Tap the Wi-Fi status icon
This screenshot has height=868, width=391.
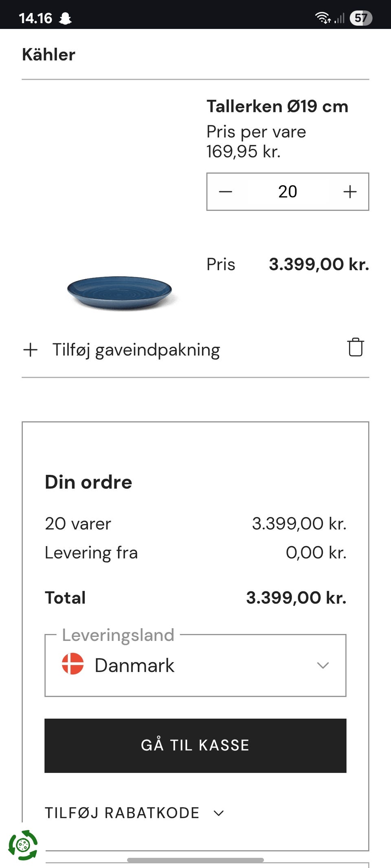(323, 18)
